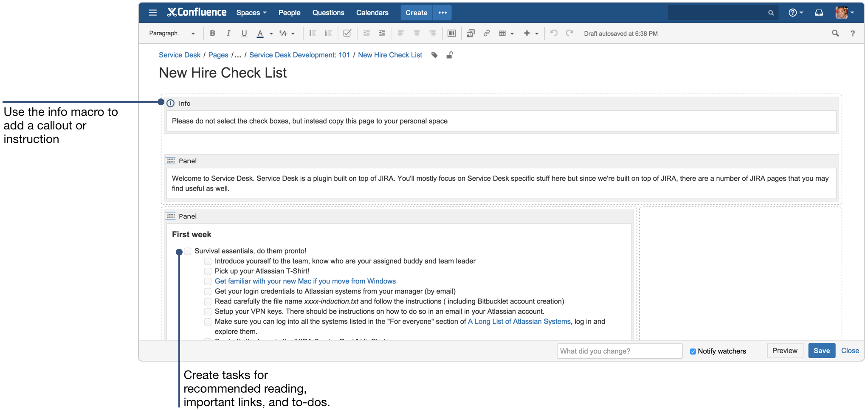Click the indent button
Viewport: 868px width, 410px height.
(x=382, y=33)
